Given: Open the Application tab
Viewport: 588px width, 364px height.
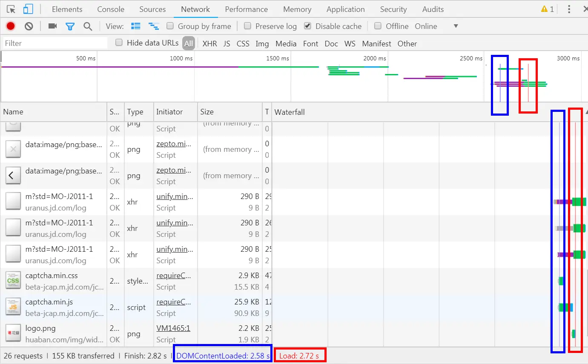Looking at the screenshot, I should pos(346,9).
